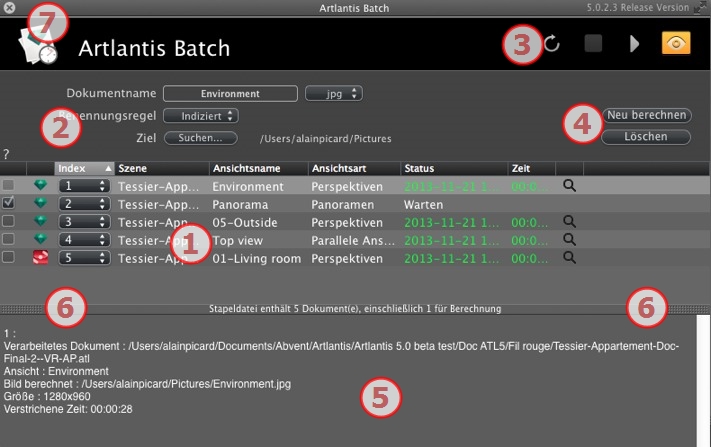Click the Größe : 1280x960 log line
Viewport: 711px width, 447px height.
[47, 396]
